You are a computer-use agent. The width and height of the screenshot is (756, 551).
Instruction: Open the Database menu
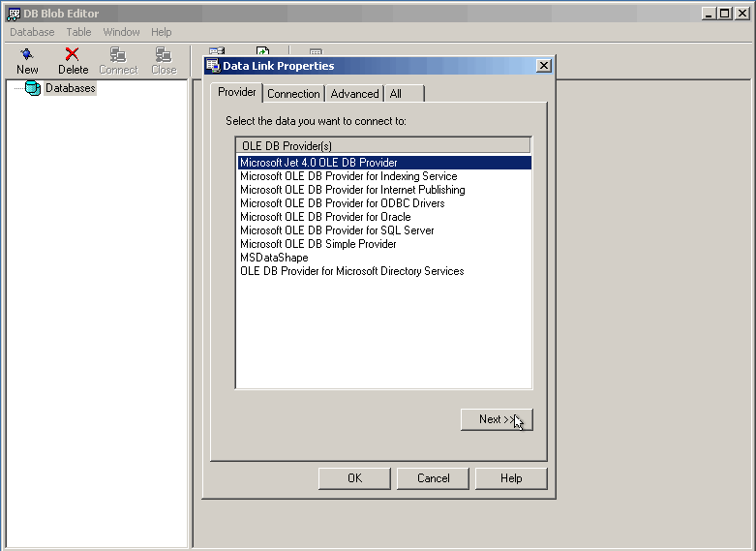(x=32, y=32)
